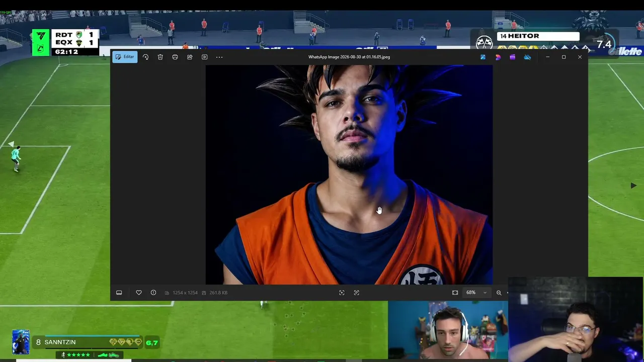Mark the photo as favorite with heart
The height and width of the screenshot is (362, 644).
[139, 293]
